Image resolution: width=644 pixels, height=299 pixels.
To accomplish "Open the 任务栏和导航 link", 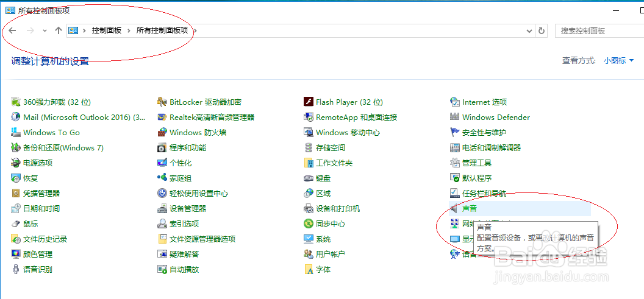I will tap(484, 193).
